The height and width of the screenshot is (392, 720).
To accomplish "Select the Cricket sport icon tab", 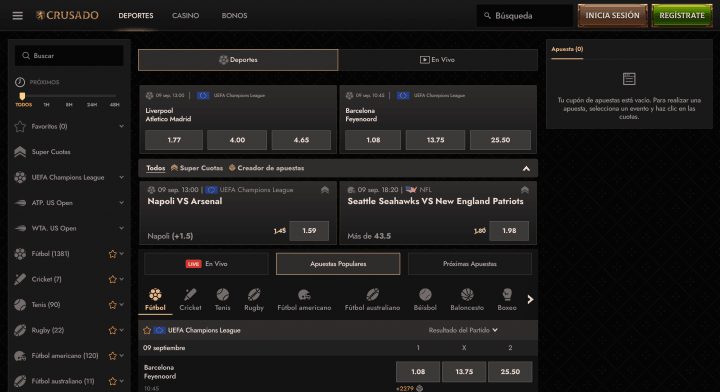I will (190, 300).
